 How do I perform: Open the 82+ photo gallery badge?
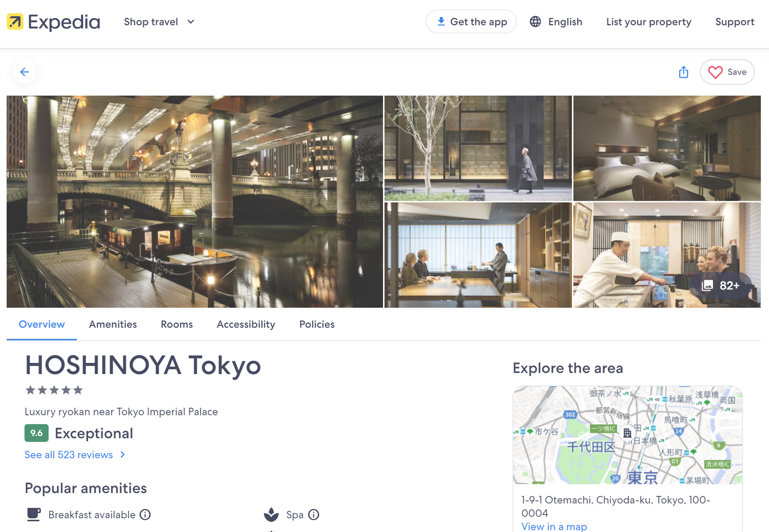tap(721, 285)
